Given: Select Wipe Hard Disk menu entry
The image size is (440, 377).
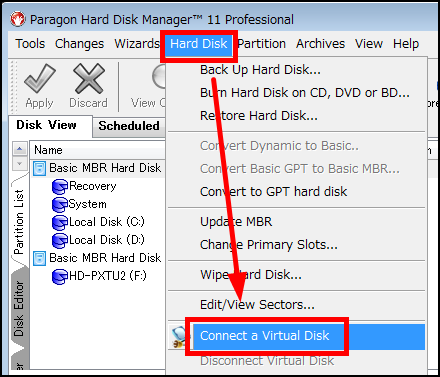Looking at the screenshot, I should click(251, 275).
